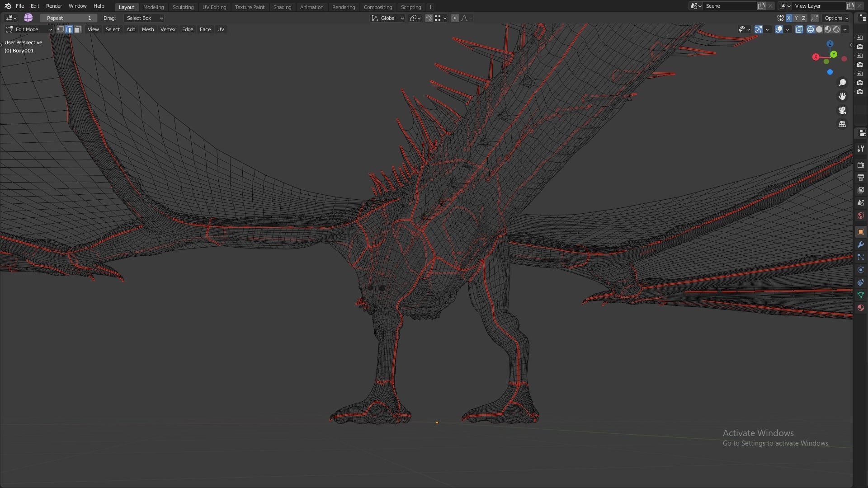Toggle X mirror axis button
Viewport: 868px width, 488px height.
click(x=789, y=18)
